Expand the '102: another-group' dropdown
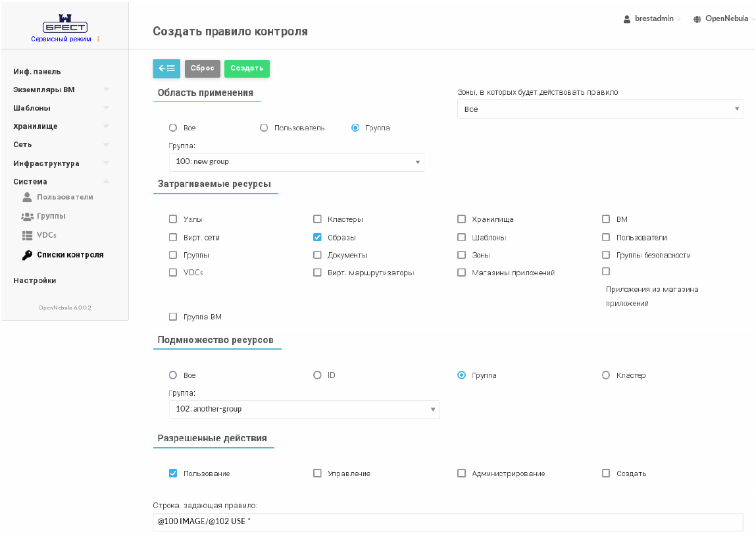 pyautogui.click(x=304, y=409)
